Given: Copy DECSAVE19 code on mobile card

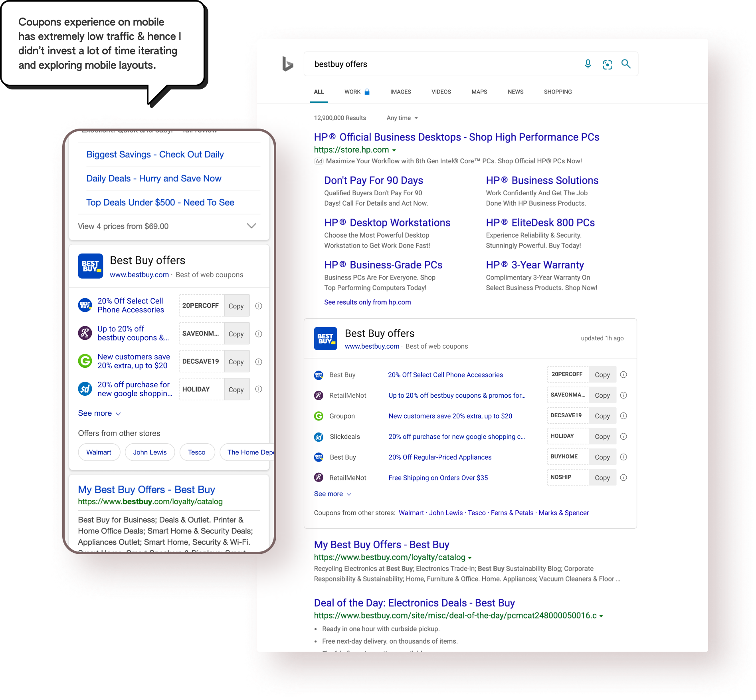Looking at the screenshot, I should (236, 362).
